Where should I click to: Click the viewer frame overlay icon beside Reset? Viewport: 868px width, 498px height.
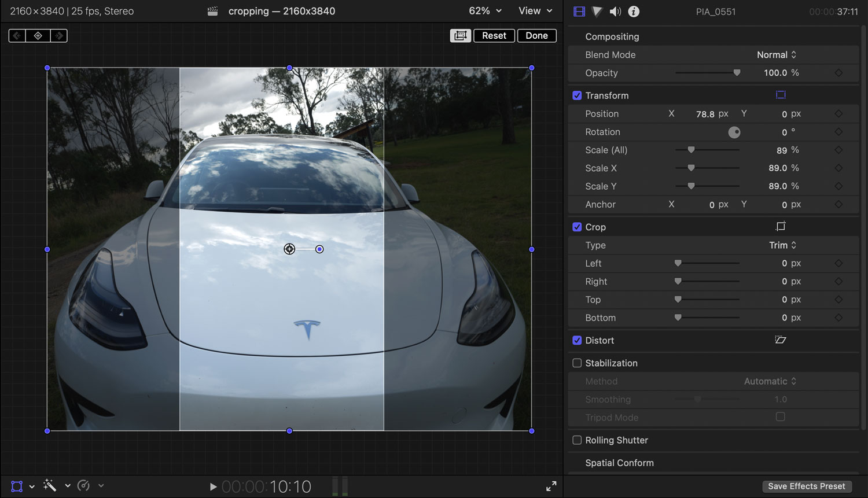461,36
